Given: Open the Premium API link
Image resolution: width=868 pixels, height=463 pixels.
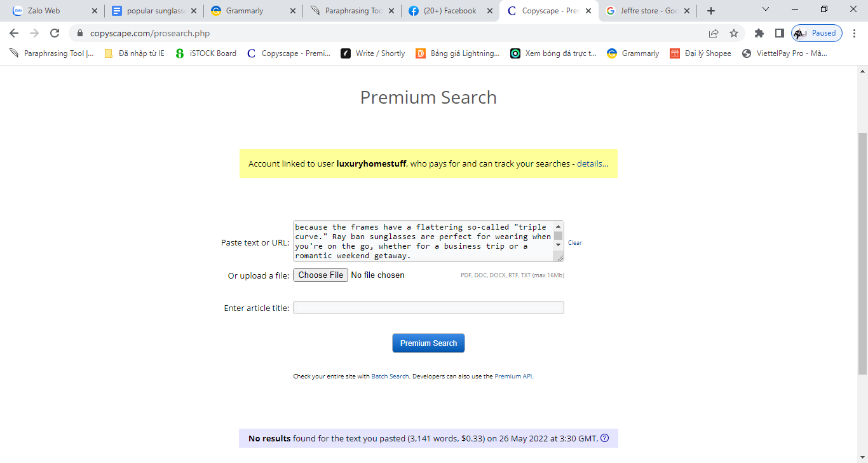Looking at the screenshot, I should [x=513, y=377].
